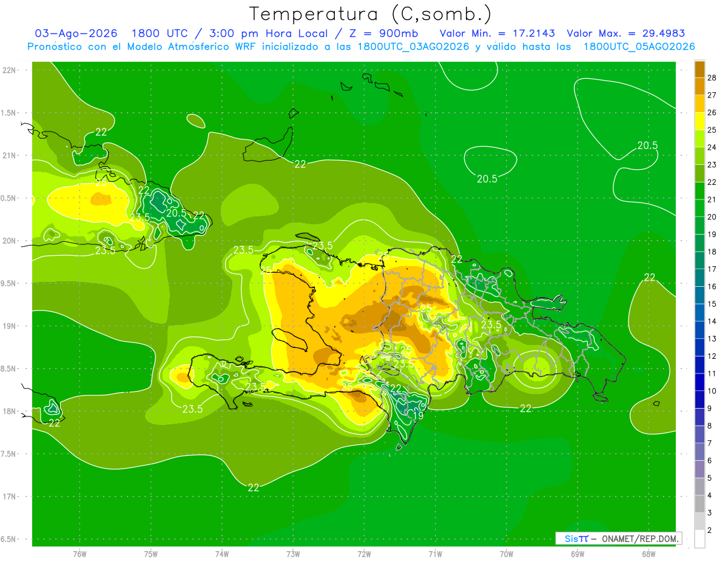The image size is (728, 562).
Task: Select the longitude axis label 71W
Action: pos(435,553)
